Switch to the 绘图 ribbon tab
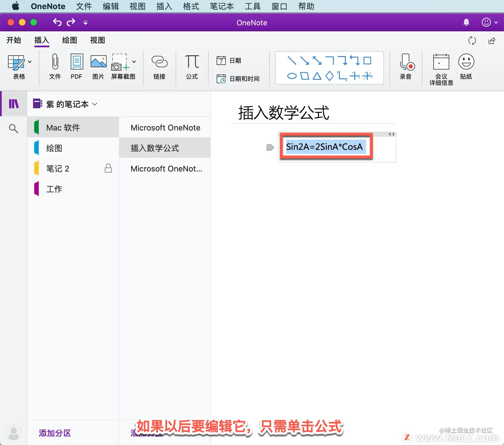Viewport: 504px width, 445px height. click(70, 40)
